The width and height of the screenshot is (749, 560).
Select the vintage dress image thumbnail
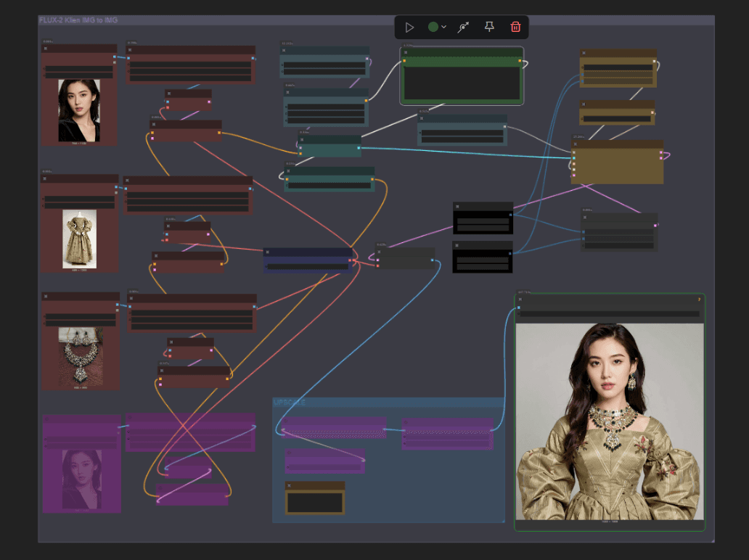pos(79,239)
